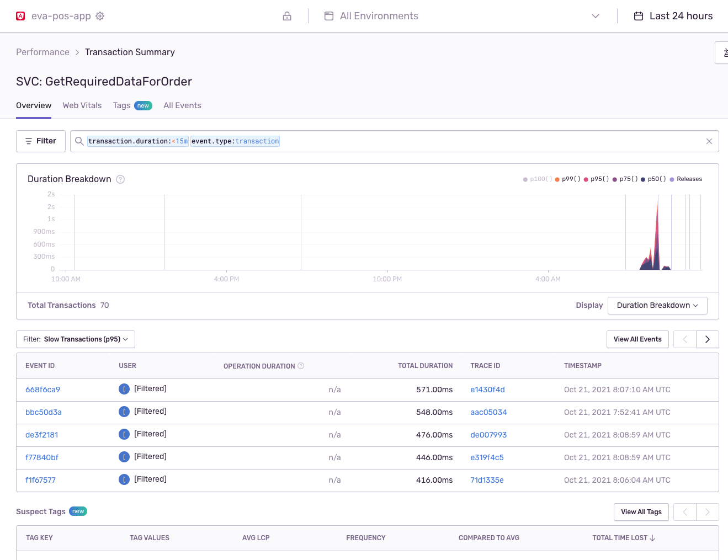Click the eva-pos-app project logo icon
The height and width of the screenshot is (560, 728).
[20, 16]
